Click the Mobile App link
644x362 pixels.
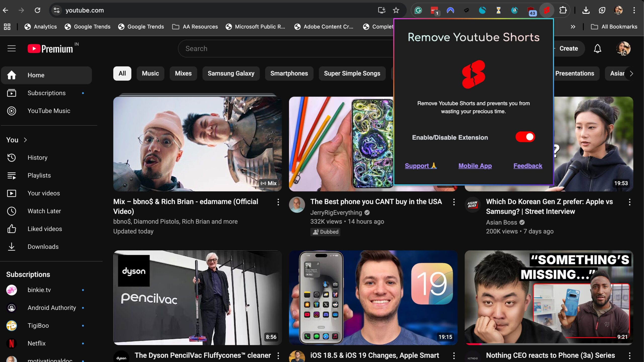475,166
